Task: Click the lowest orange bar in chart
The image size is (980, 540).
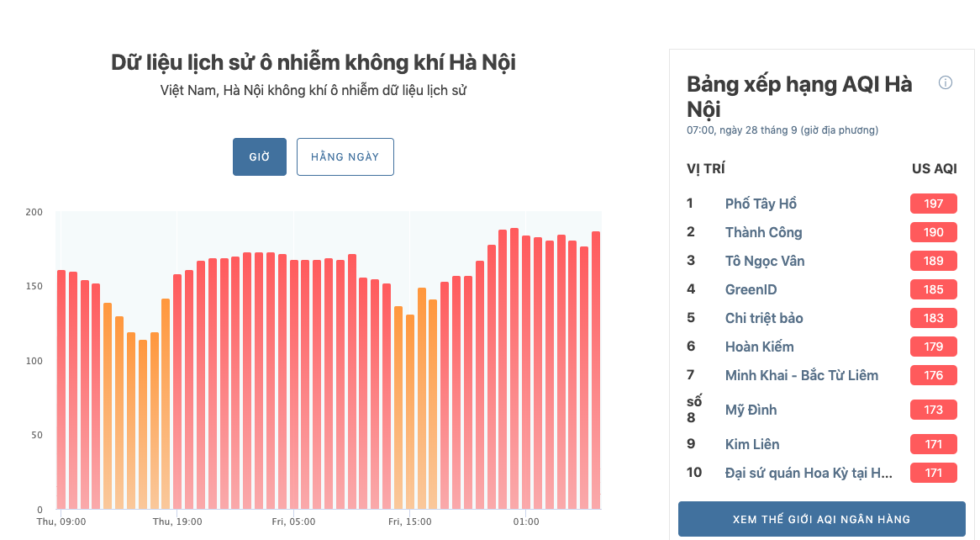Action: (143, 424)
